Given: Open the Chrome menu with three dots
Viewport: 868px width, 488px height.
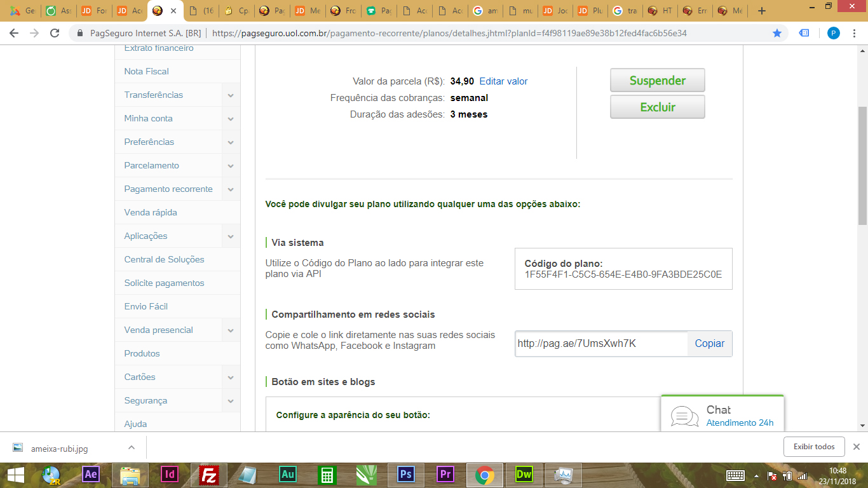Looking at the screenshot, I should [x=855, y=33].
